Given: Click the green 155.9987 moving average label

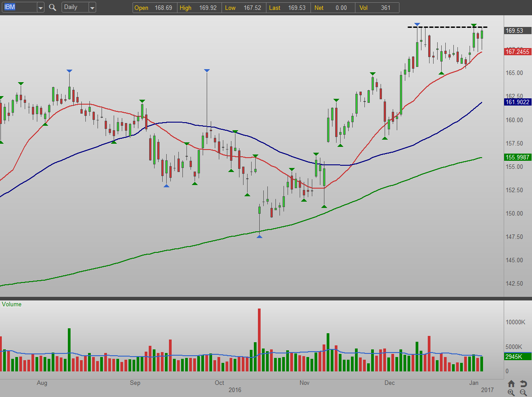Looking at the screenshot, I should [x=518, y=157].
